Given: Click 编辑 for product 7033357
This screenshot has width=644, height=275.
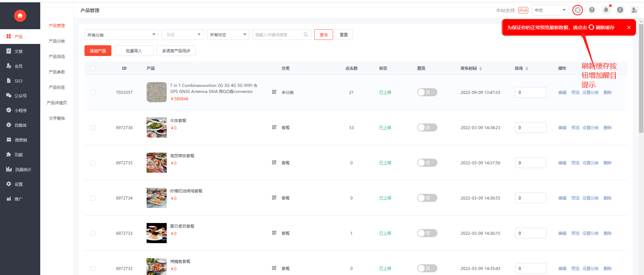Looking at the screenshot, I should 562,93.
